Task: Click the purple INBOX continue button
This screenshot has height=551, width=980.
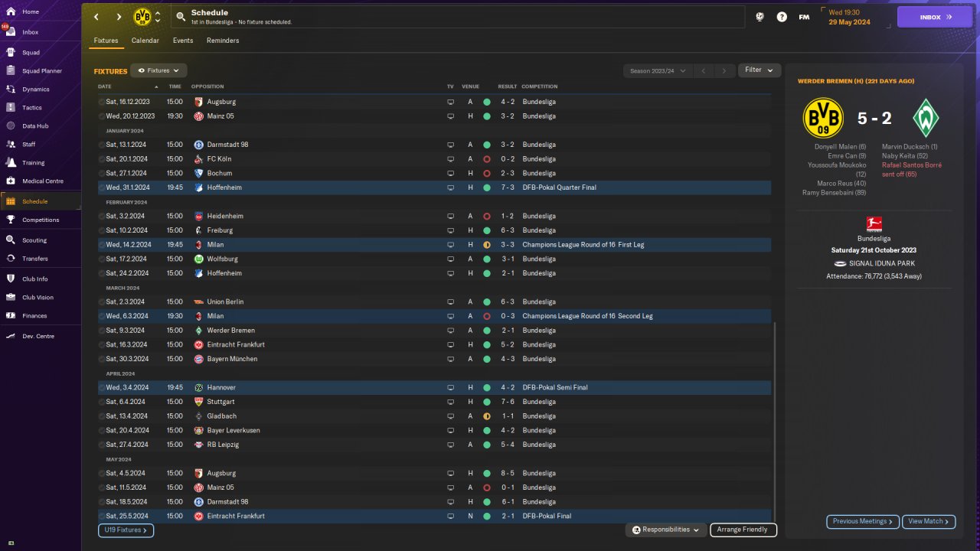Action: [934, 17]
